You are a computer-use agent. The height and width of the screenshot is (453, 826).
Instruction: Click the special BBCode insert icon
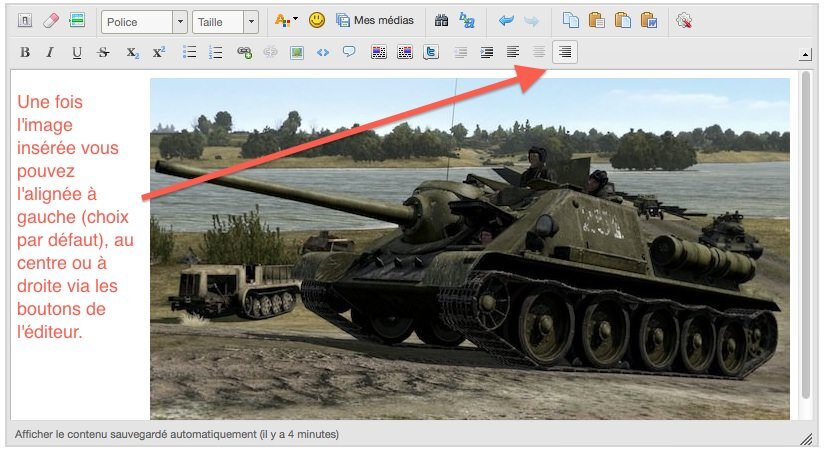77,21
